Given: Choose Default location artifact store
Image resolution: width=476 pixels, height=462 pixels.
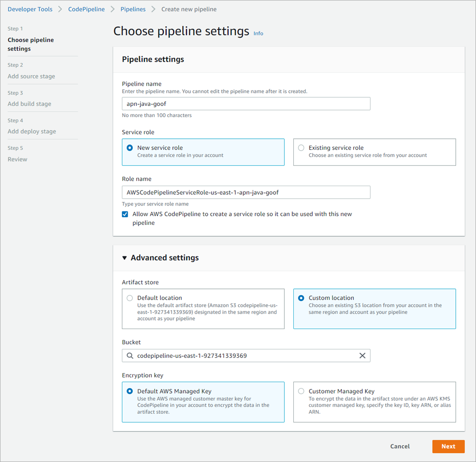Looking at the screenshot, I should click(130, 298).
